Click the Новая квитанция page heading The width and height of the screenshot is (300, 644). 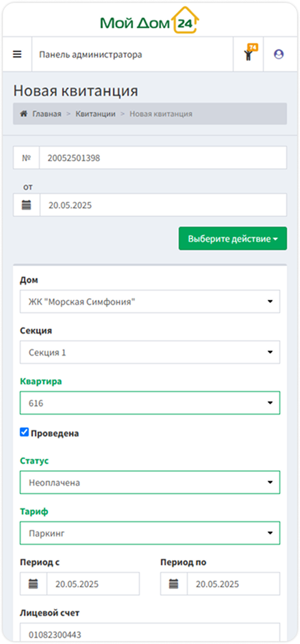75,90
